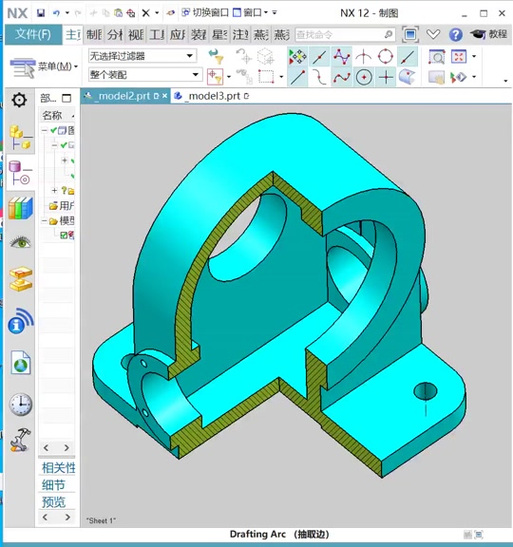Image resolution: width=513 pixels, height=547 pixels.
Task: Open the Assembly Navigator sidebar icon
Action: click(x=20, y=137)
